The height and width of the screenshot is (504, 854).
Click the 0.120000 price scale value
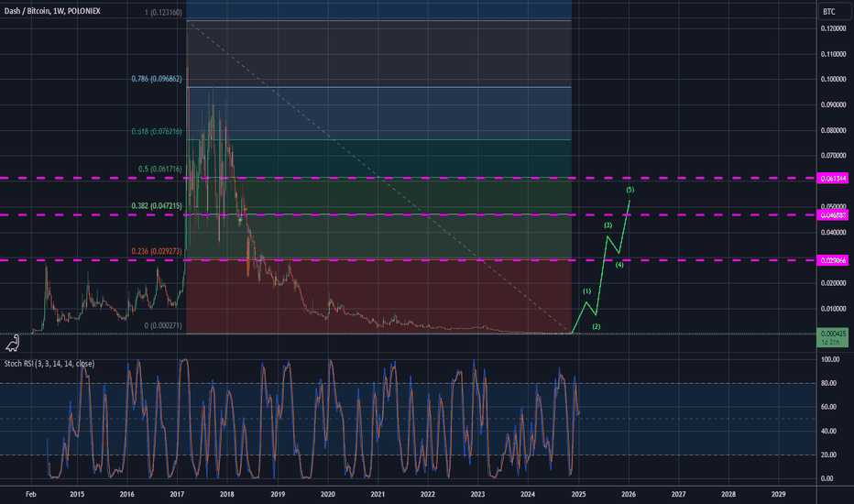coord(833,28)
